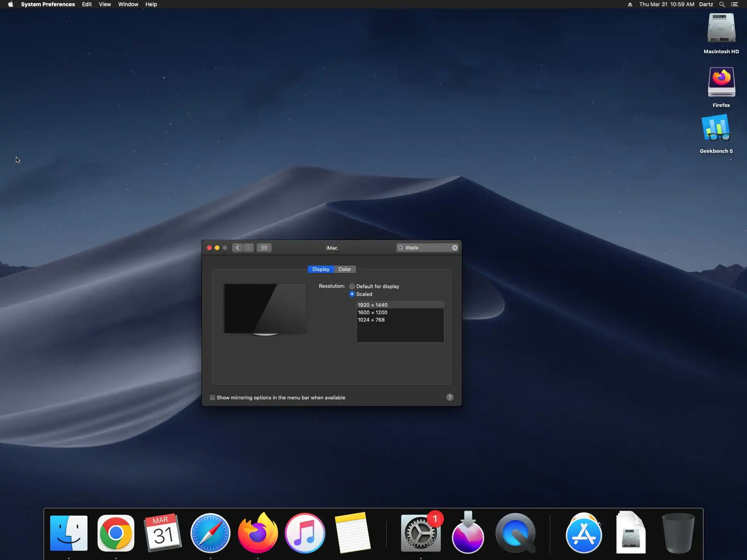The image size is (747, 560).
Task: Open Safari from the dock
Action: 210,533
